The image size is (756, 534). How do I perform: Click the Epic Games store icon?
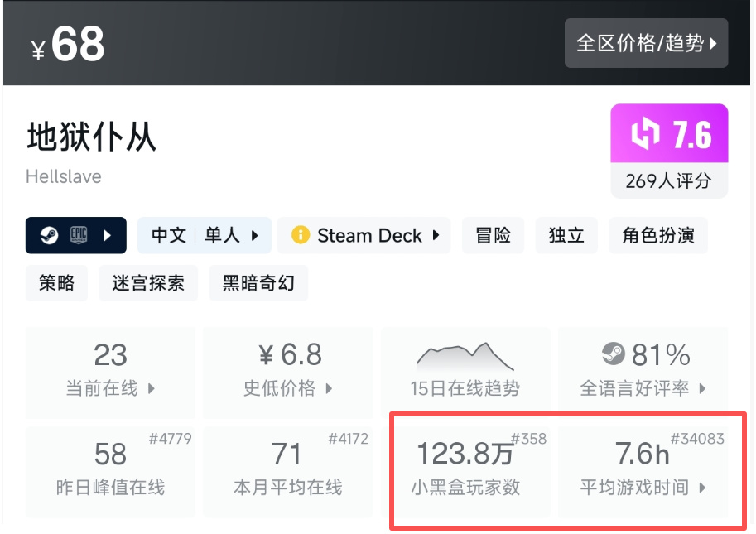click(x=78, y=235)
